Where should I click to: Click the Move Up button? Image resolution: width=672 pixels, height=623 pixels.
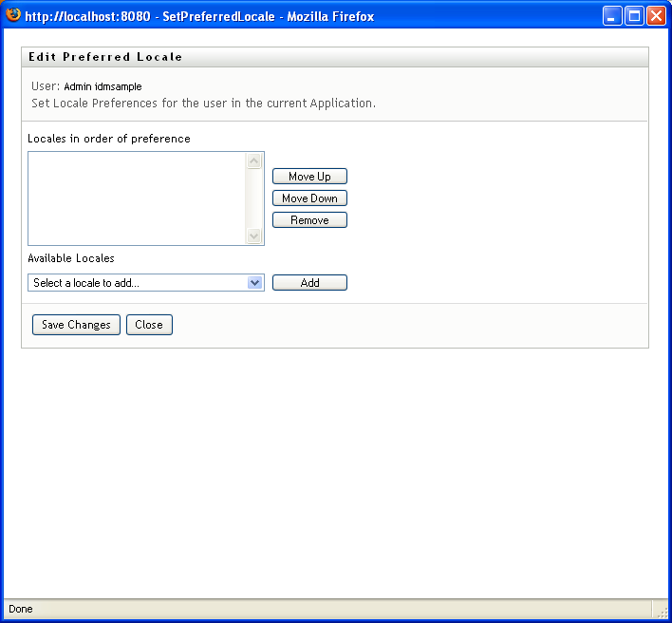pos(309,177)
